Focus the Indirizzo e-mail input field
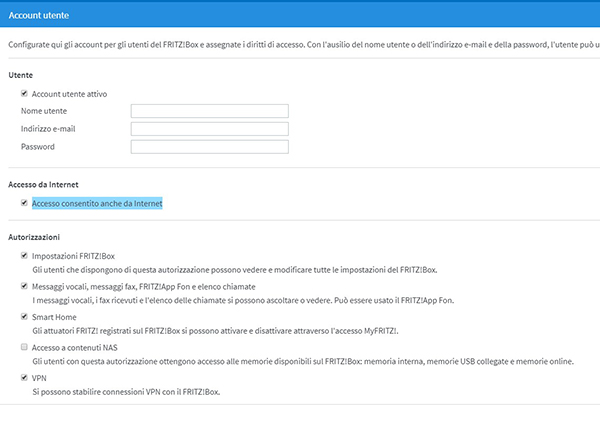Image resolution: width=600 pixels, height=431 pixels. (210, 129)
